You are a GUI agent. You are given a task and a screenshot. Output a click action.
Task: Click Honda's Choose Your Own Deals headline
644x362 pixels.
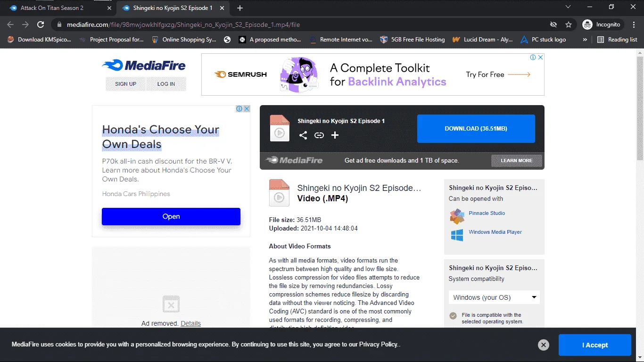tap(161, 137)
